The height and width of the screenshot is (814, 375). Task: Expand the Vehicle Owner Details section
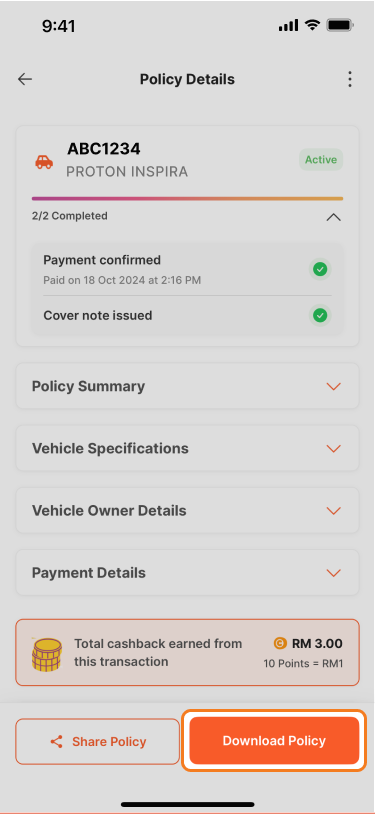coord(188,511)
